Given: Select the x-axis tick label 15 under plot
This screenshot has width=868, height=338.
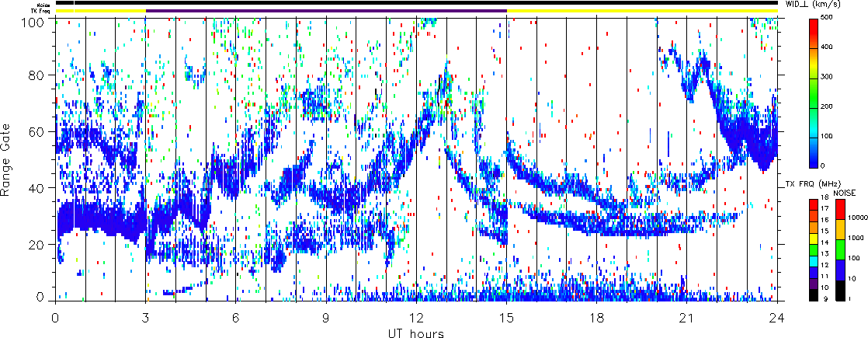Looking at the screenshot, I should point(506,318).
